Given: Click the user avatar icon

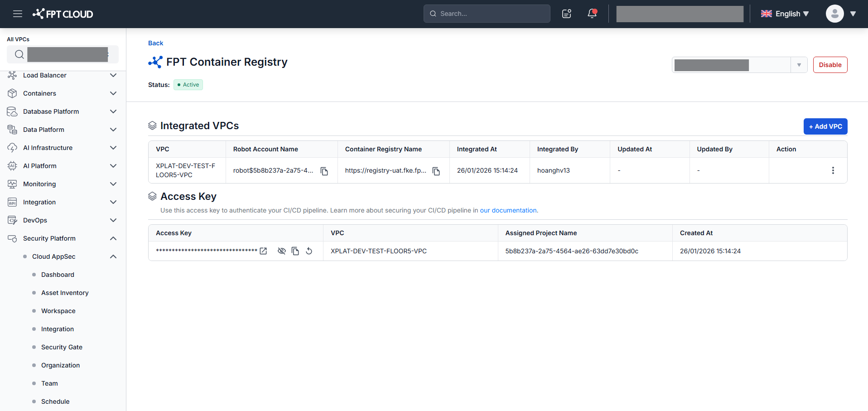Looking at the screenshot, I should click(x=834, y=14).
